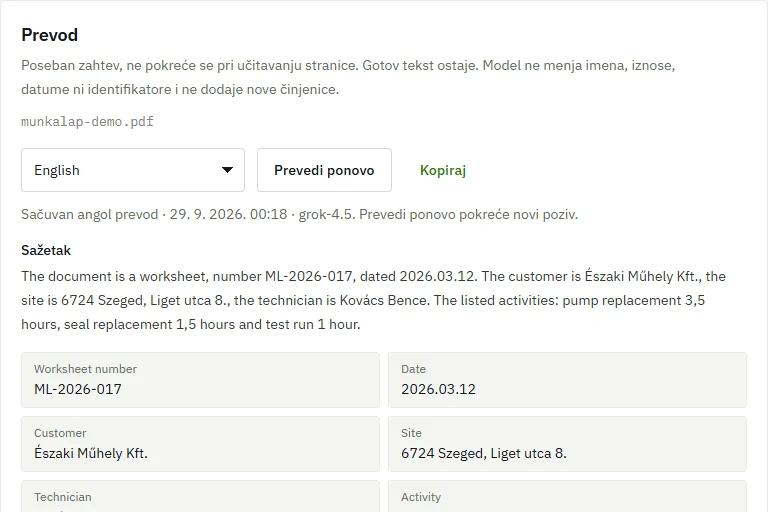
Task: Click the Customer Északi Műhely Kft. card
Action: tap(200, 444)
